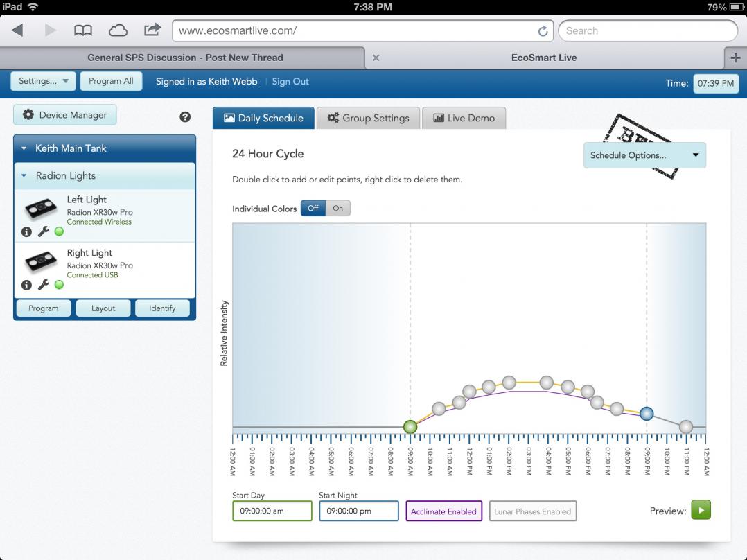Image resolution: width=747 pixels, height=560 pixels.
Task: Expand the Settings dropdown menu
Action: tap(43, 81)
